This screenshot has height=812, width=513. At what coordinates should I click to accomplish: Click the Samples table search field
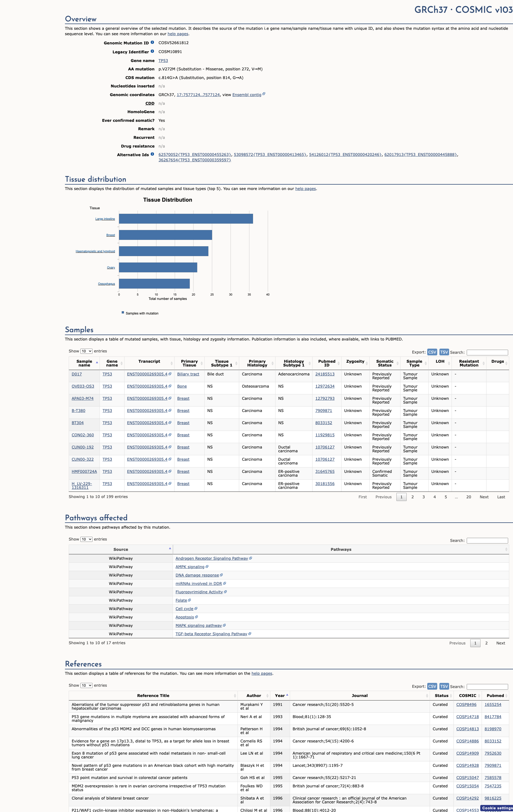coord(487,352)
